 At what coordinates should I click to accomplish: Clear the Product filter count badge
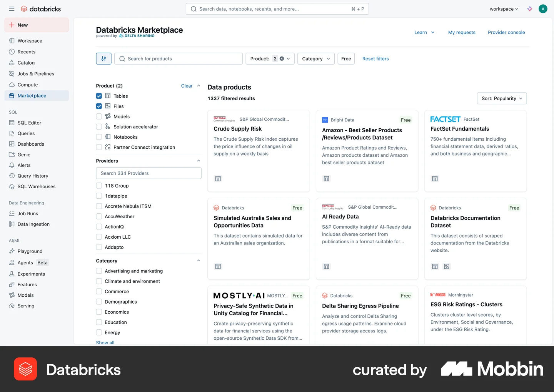[282, 59]
